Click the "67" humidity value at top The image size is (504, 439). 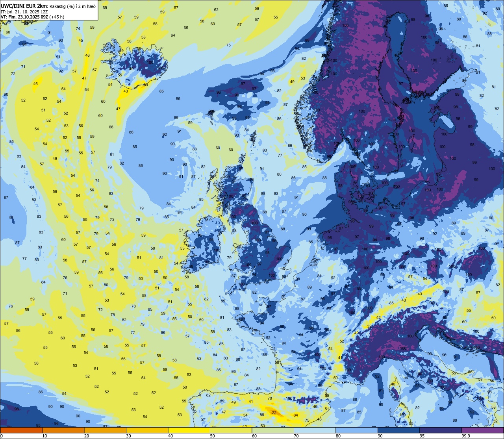point(257,20)
